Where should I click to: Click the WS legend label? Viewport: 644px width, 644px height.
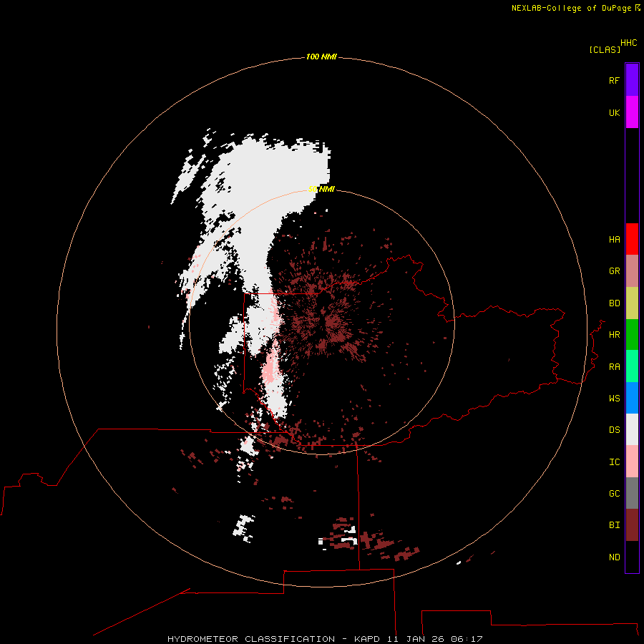614,398
